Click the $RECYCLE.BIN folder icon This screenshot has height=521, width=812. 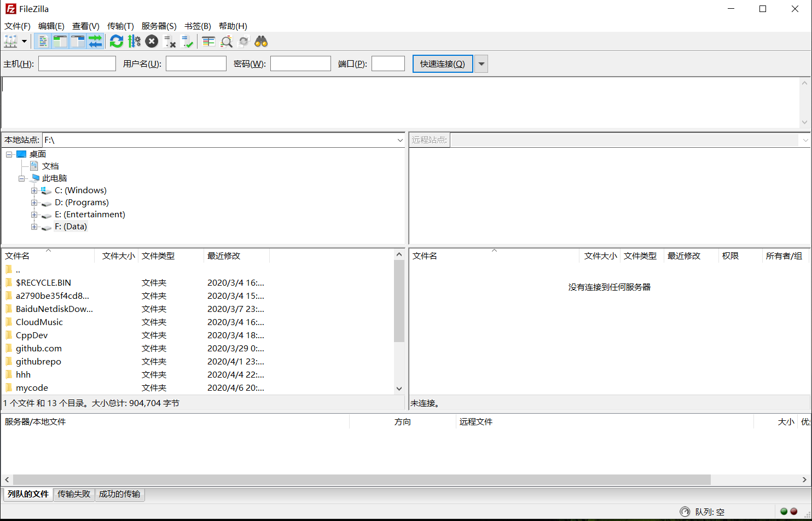tap(9, 282)
